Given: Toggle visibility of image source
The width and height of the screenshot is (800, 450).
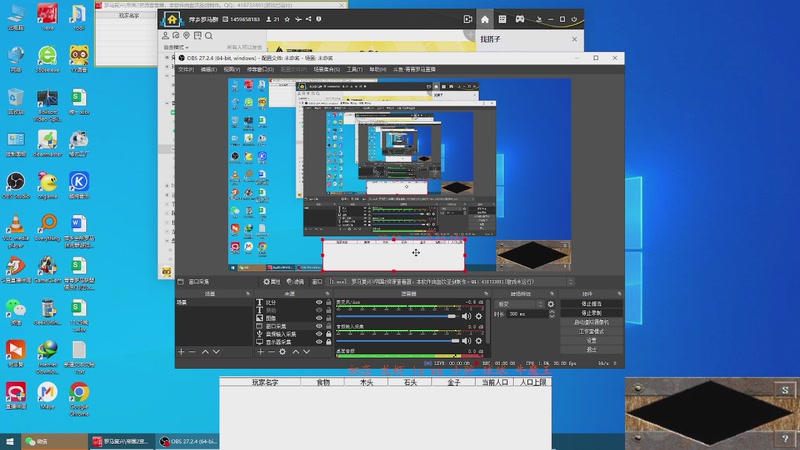Looking at the screenshot, I should (319, 318).
